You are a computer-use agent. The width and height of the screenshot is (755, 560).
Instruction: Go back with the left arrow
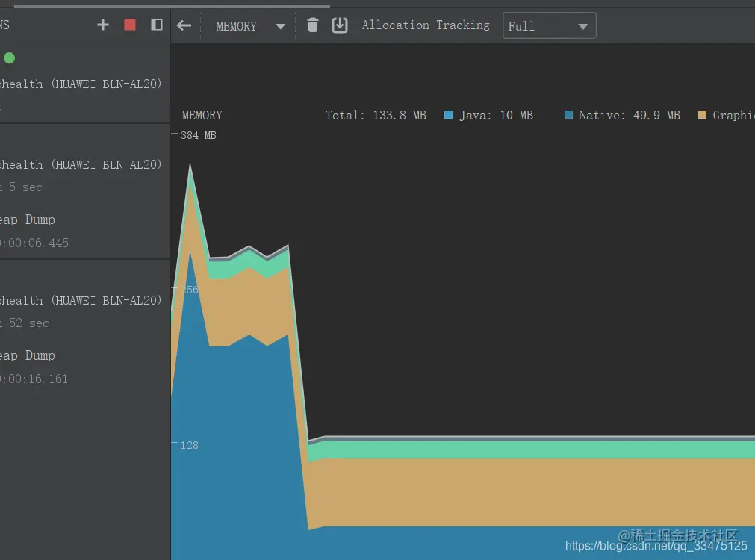click(184, 25)
